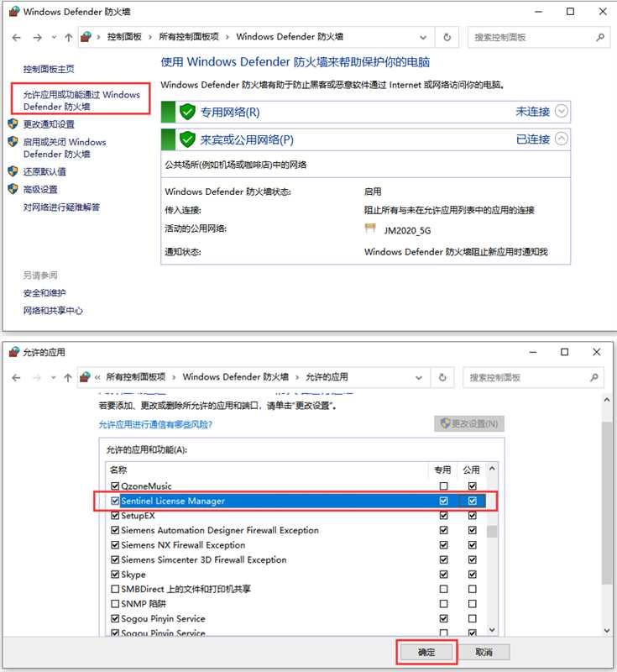Open 还原默认值 link
The image size is (617, 672).
44,172
